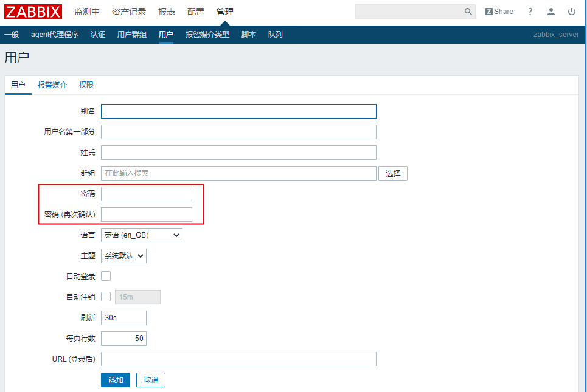The width and height of the screenshot is (587, 392).
Task: Click the 每页行数 field showing 50
Action: (x=123, y=338)
